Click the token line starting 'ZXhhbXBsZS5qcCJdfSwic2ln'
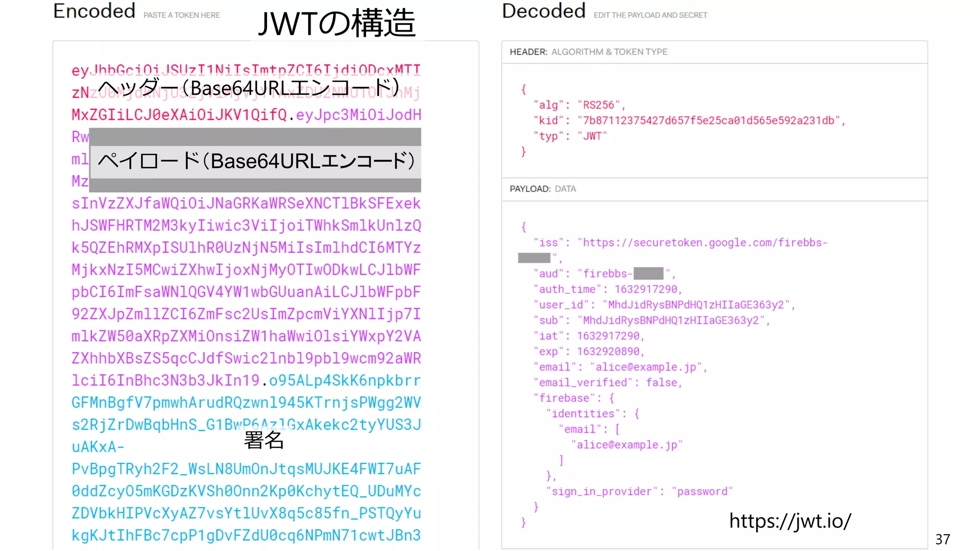 tap(246, 358)
